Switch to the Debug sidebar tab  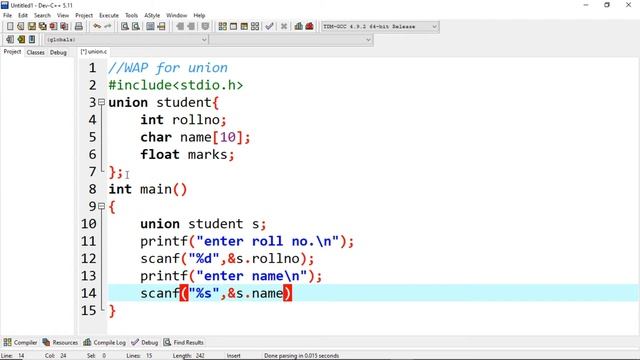point(58,52)
